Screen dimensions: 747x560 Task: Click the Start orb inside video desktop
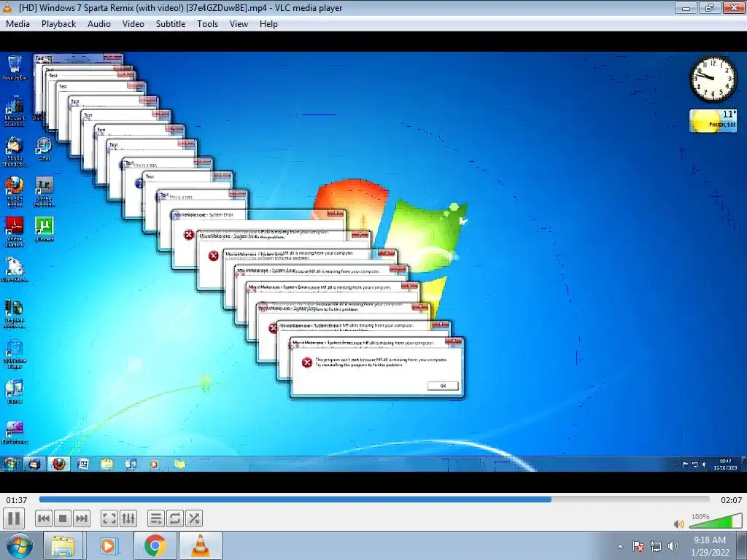click(x=10, y=464)
